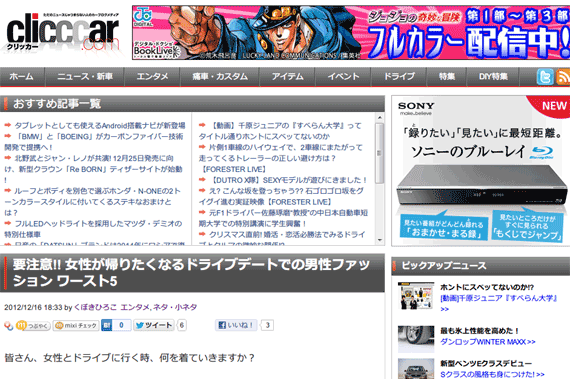Click the mixi つぶやく share button
Screen dimensions: 570x379
point(33,326)
